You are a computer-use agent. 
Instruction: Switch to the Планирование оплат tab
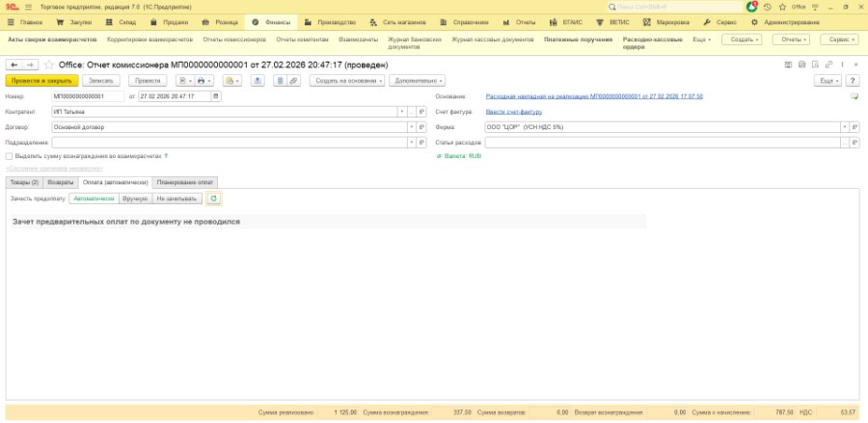click(185, 182)
